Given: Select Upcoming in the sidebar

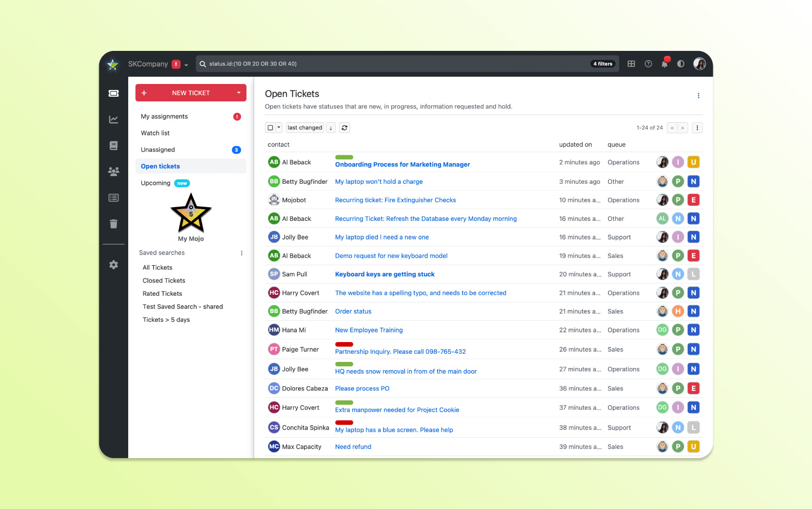Looking at the screenshot, I should click(191, 183).
